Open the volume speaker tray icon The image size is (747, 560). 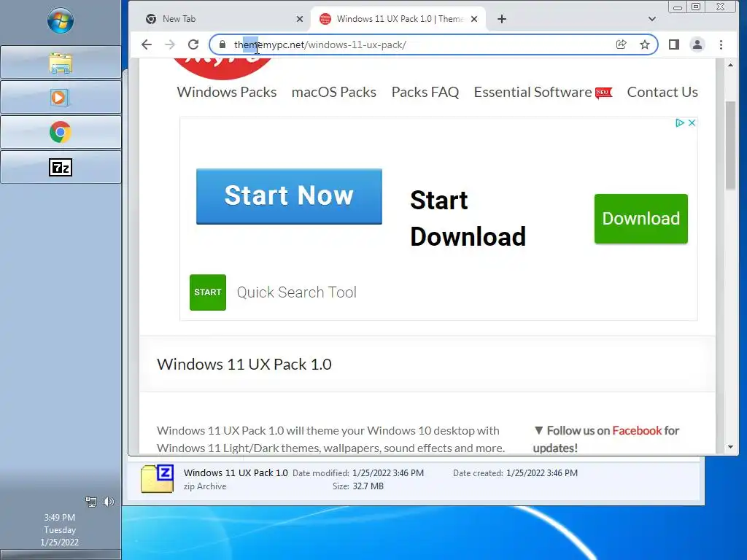coord(109,502)
